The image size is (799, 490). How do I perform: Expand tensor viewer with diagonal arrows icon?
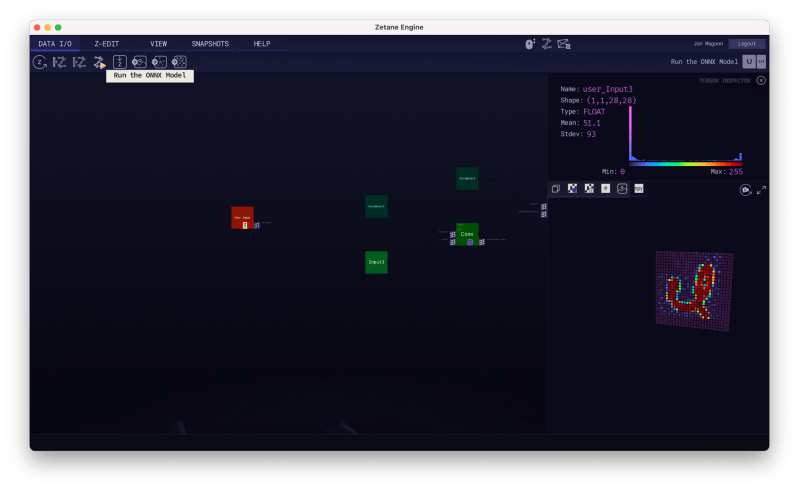point(761,190)
